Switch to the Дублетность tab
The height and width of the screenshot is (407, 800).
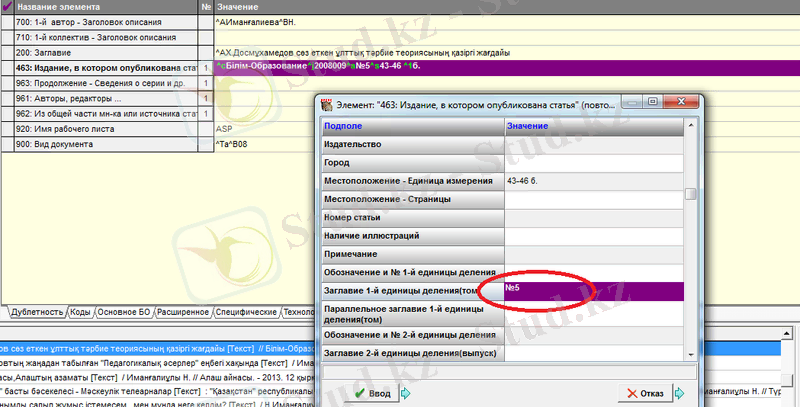click(x=37, y=312)
